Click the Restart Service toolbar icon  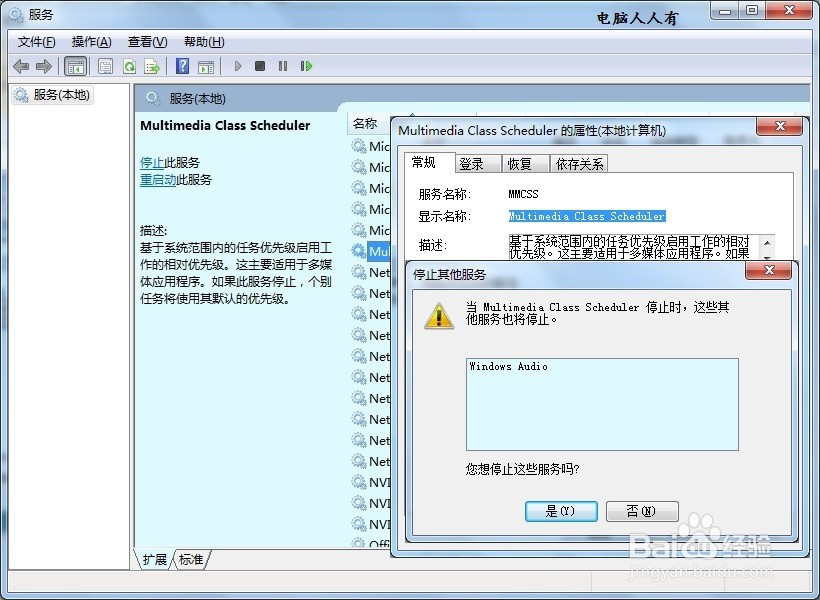point(306,66)
